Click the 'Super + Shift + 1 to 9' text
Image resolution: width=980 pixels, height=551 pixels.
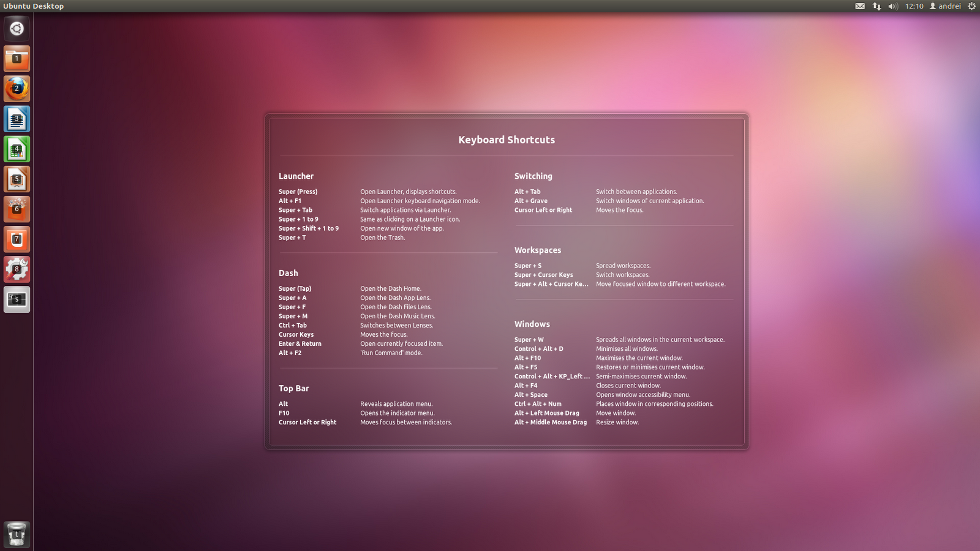coord(309,228)
